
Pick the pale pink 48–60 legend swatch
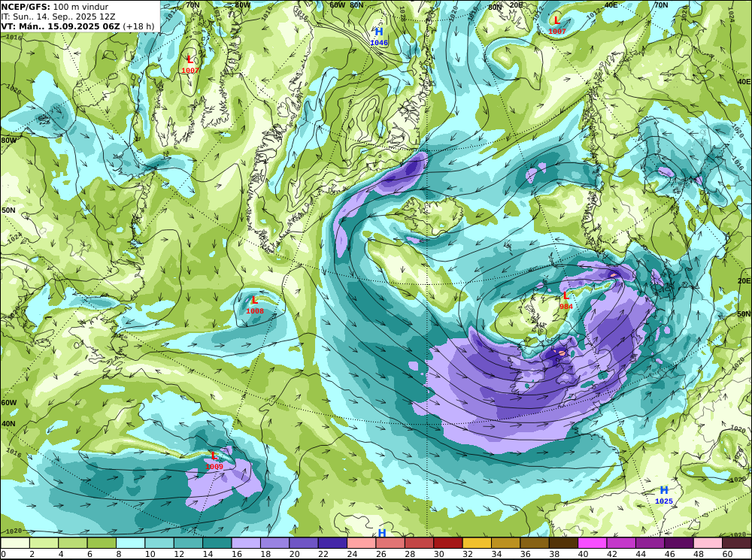[708, 543]
